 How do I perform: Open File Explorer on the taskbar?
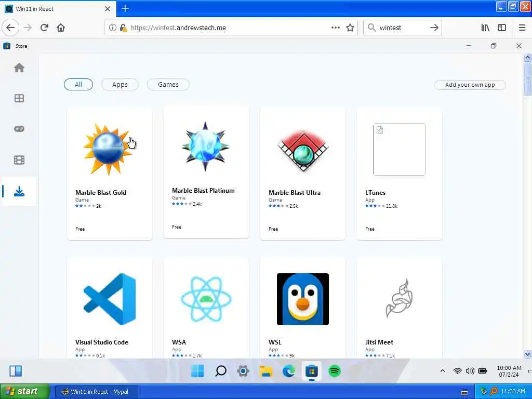[x=266, y=371]
